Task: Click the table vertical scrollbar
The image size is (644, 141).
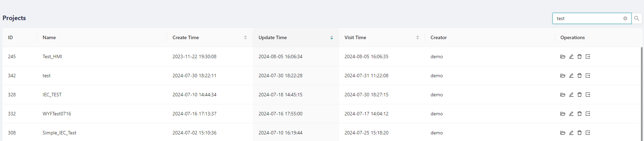Action: (642, 94)
